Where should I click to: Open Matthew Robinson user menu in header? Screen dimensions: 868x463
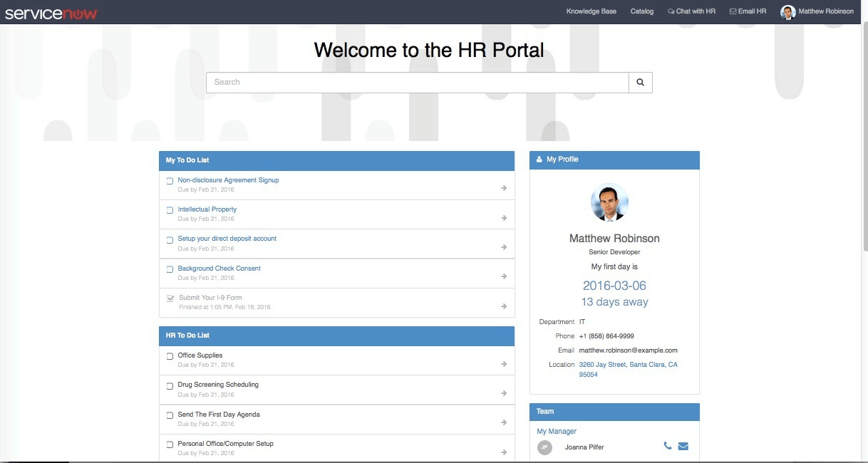[x=817, y=11]
